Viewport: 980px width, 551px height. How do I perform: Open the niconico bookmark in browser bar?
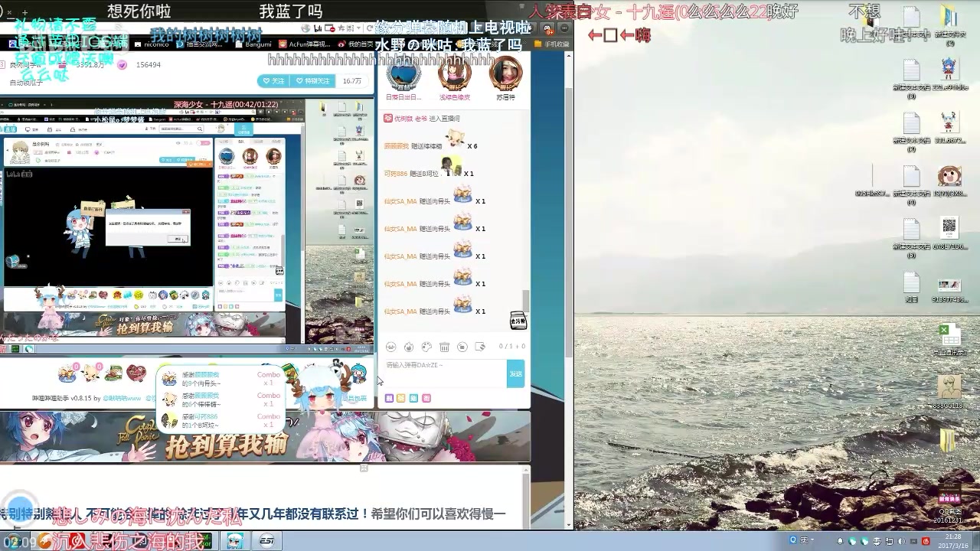(150, 44)
